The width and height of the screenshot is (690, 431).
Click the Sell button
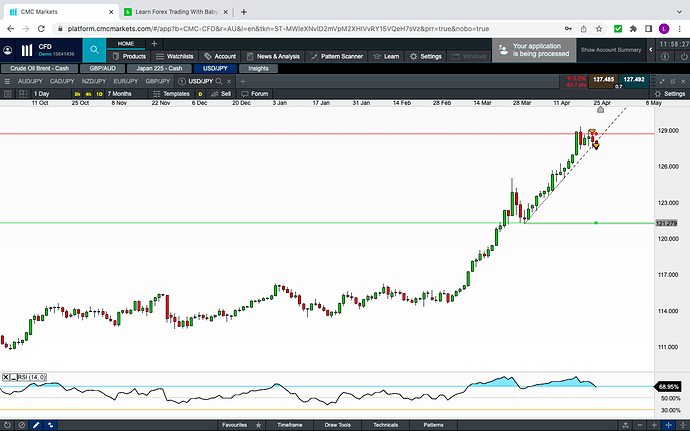(222, 93)
